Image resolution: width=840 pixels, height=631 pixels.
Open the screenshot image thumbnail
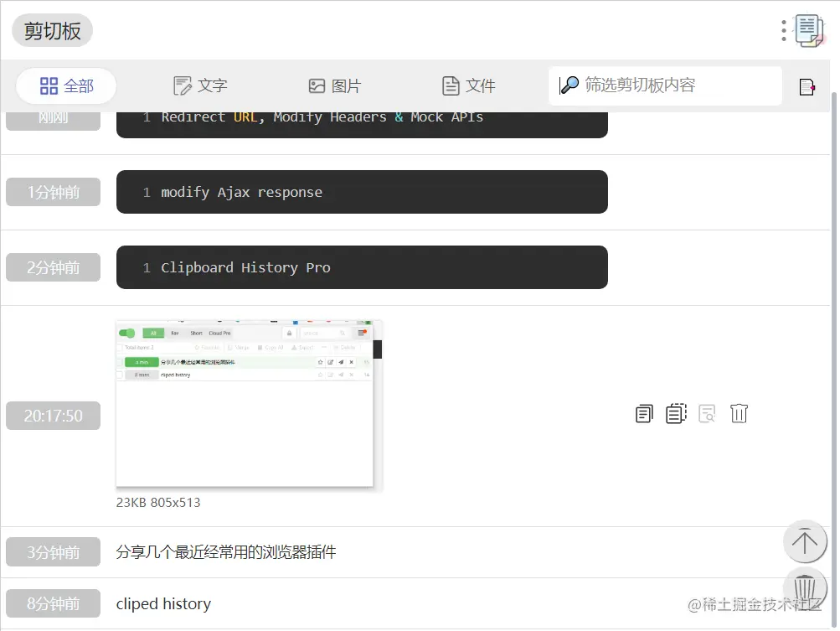coord(249,405)
